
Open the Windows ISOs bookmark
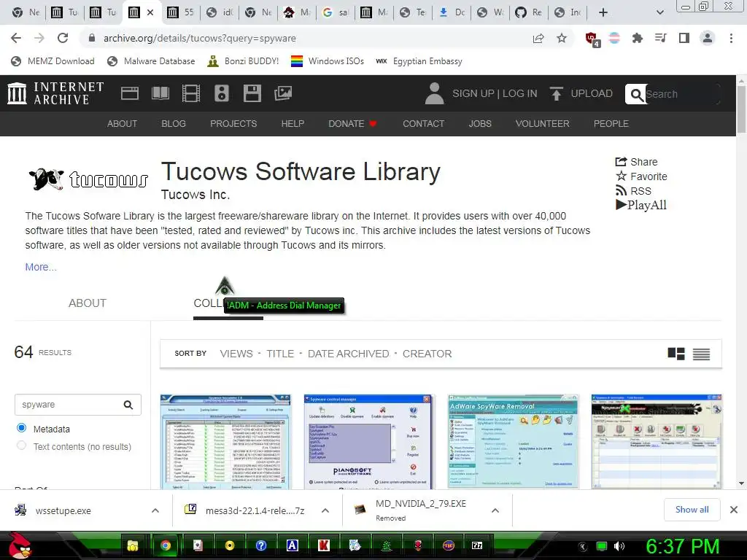coord(328,61)
